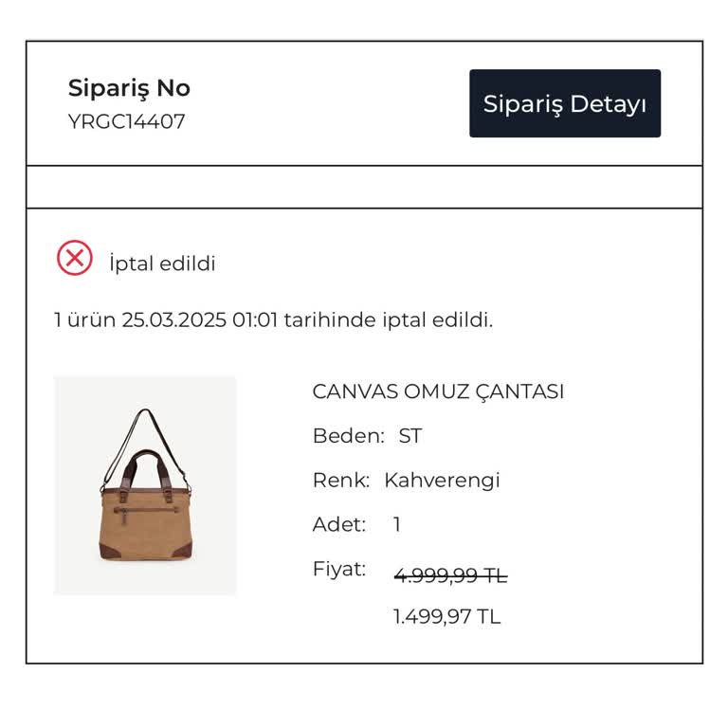Select the Kahverengi color value

442,481
